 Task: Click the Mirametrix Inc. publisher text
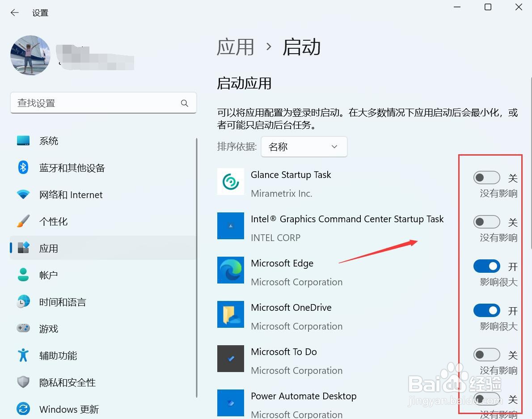click(281, 193)
